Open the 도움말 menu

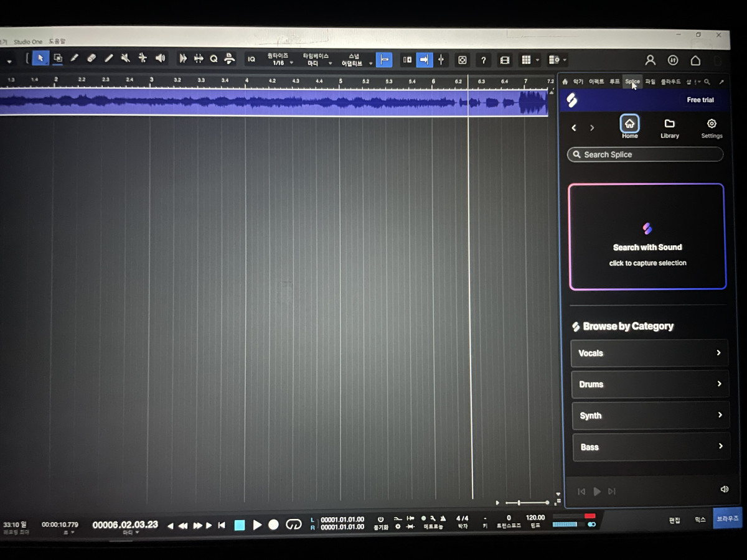coord(57,41)
